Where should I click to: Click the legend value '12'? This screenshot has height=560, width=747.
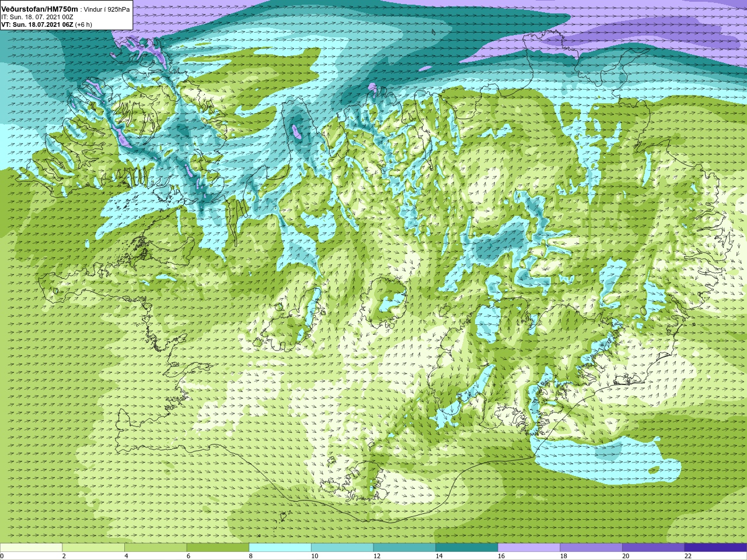click(x=377, y=556)
